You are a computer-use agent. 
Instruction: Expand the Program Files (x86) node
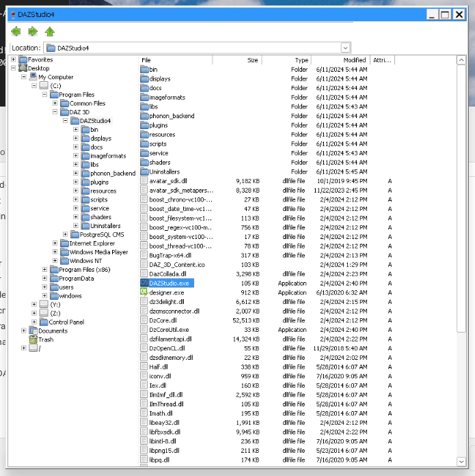pos(44,269)
